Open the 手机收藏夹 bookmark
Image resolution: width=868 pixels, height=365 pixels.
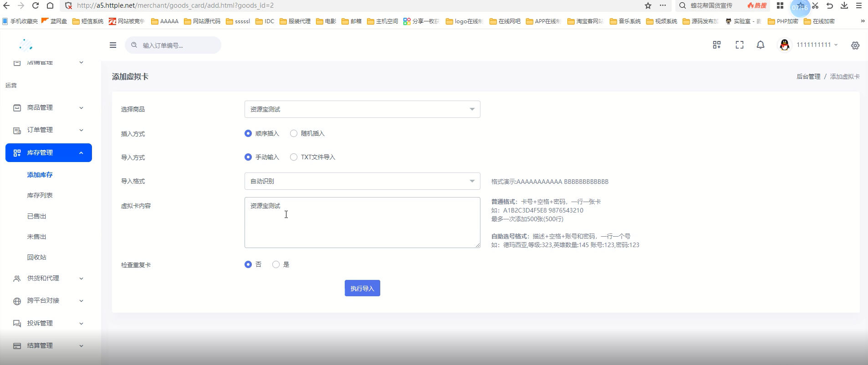pos(20,21)
